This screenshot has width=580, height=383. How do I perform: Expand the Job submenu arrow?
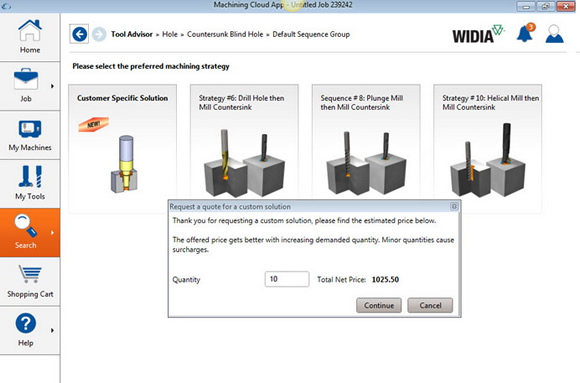click(52, 86)
